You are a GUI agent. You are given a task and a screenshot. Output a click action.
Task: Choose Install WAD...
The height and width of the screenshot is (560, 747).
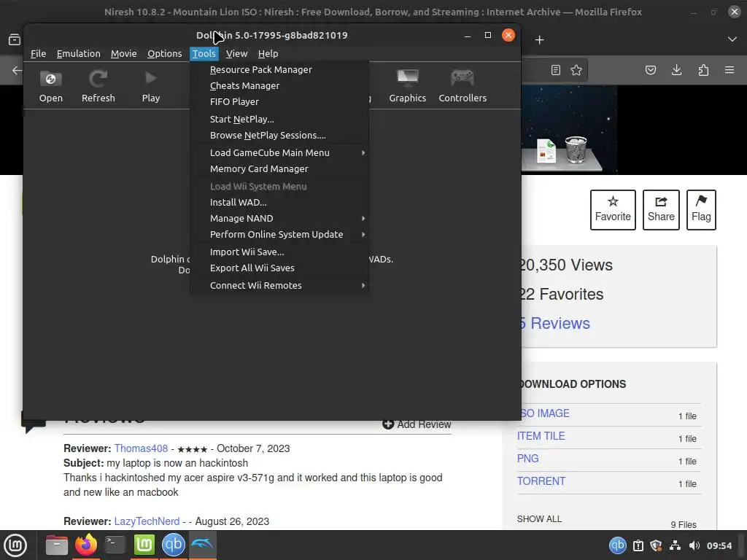coord(279,203)
